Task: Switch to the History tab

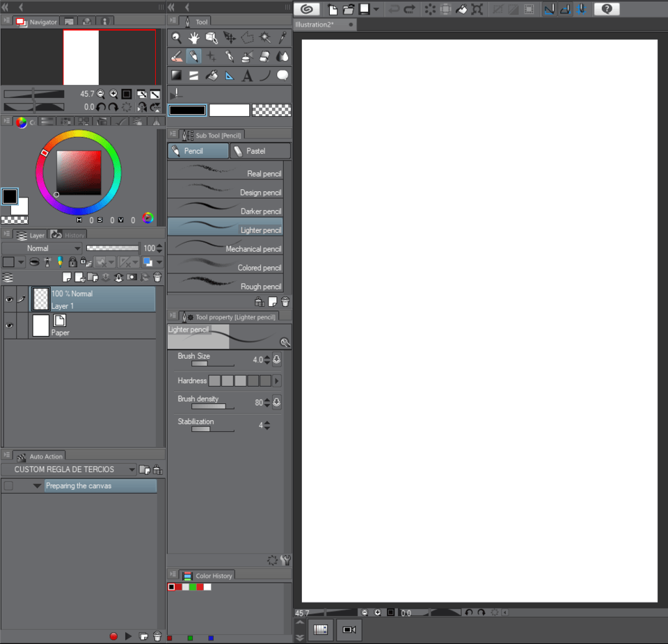Action: [67, 235]
